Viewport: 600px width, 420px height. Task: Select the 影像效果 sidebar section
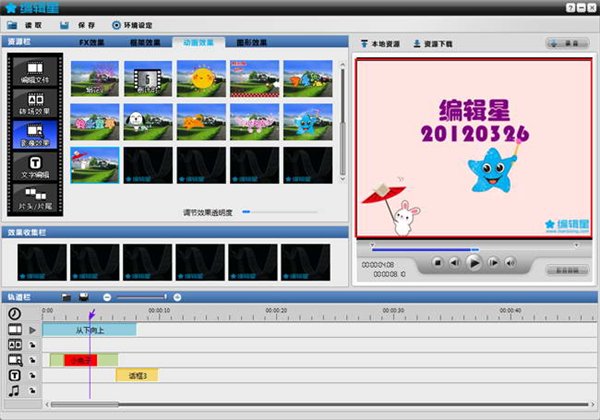pyautogui.click(x=35, y=135)
